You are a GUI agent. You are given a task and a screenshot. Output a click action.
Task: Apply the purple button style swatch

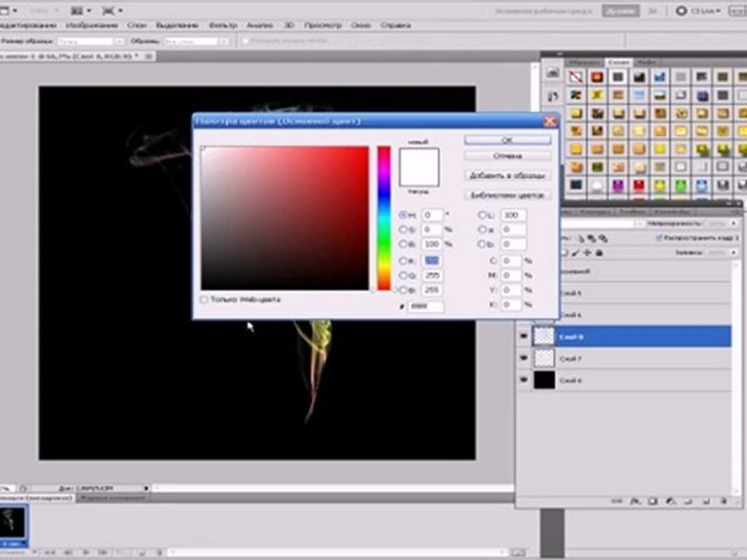point(618,184)
